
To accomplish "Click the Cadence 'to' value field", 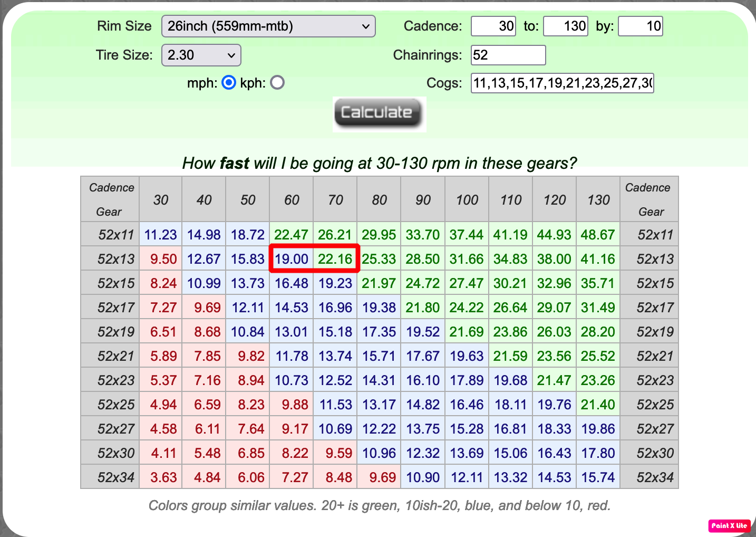I will [x=565, y=26].
